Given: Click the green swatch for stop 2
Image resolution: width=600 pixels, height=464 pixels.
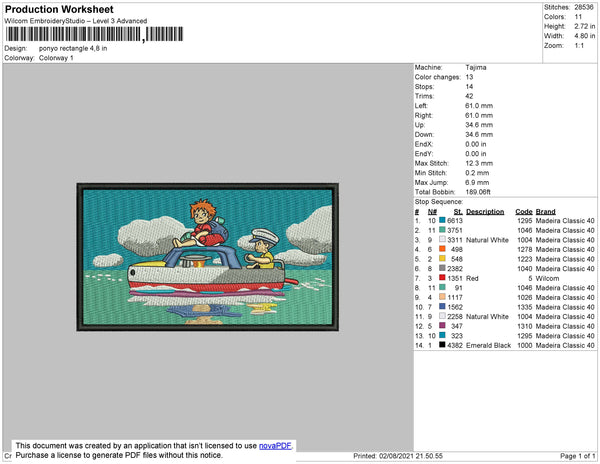Looking at the screenshot, I should tap(442, 230).
